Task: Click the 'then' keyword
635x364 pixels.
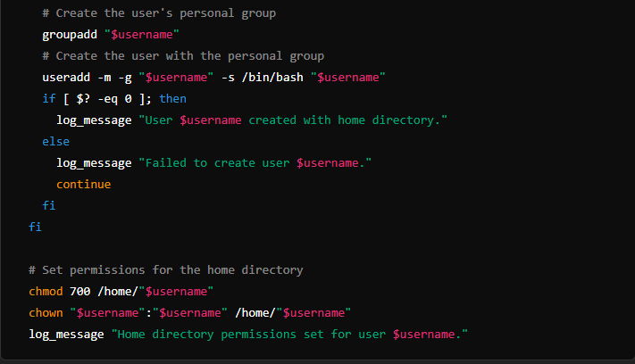Action: coord(172,98)
